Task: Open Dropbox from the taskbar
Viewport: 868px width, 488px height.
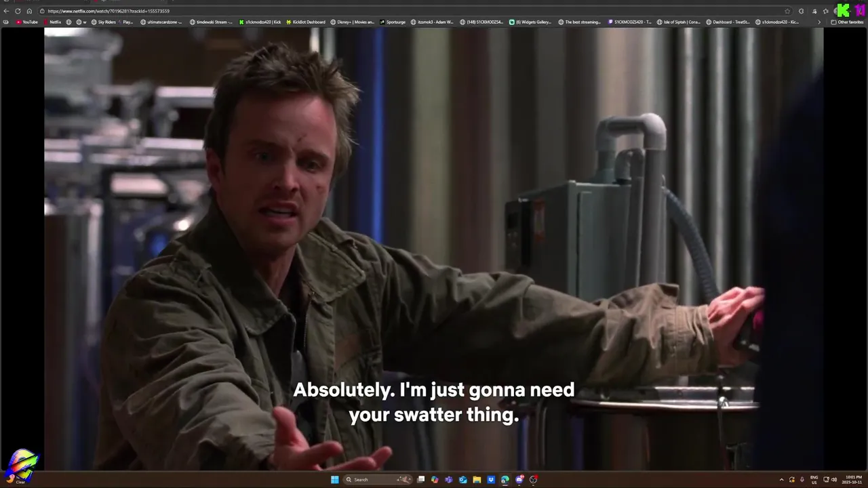Action: pyautogui.click(x=491, y=479)
